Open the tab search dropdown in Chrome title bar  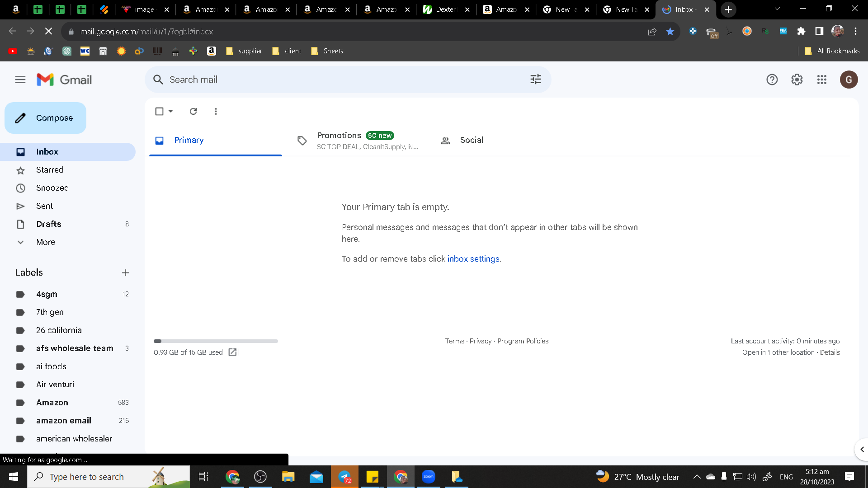point(777,9)
